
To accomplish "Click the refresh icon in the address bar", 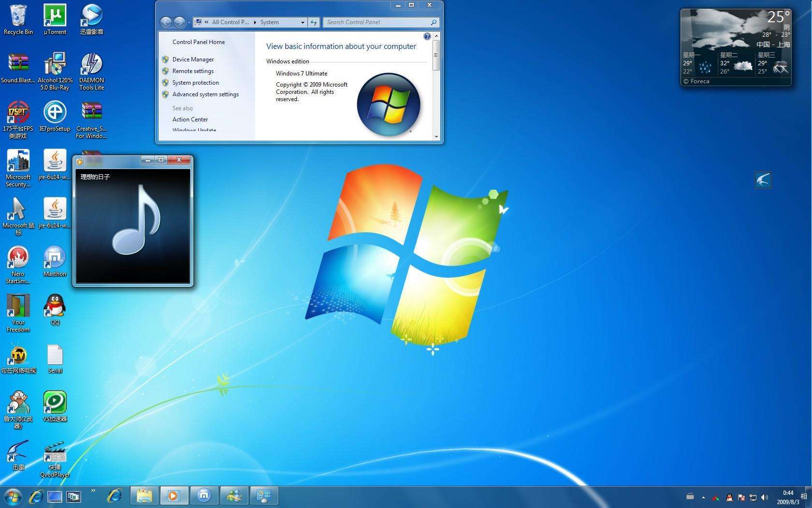I will point(314,22).
